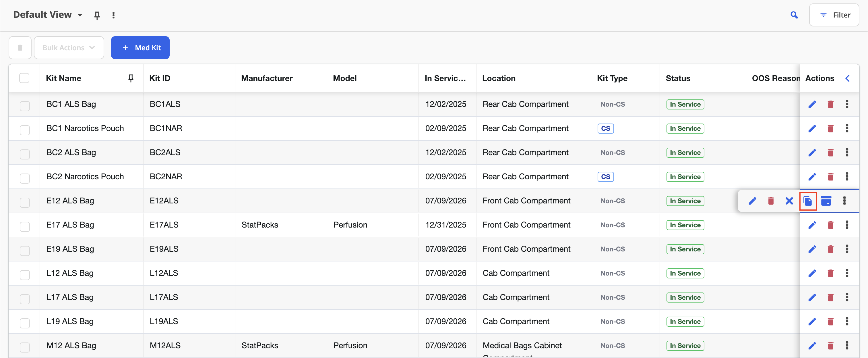
Task: Open the Default View dropdown
Action: point(48,15)
